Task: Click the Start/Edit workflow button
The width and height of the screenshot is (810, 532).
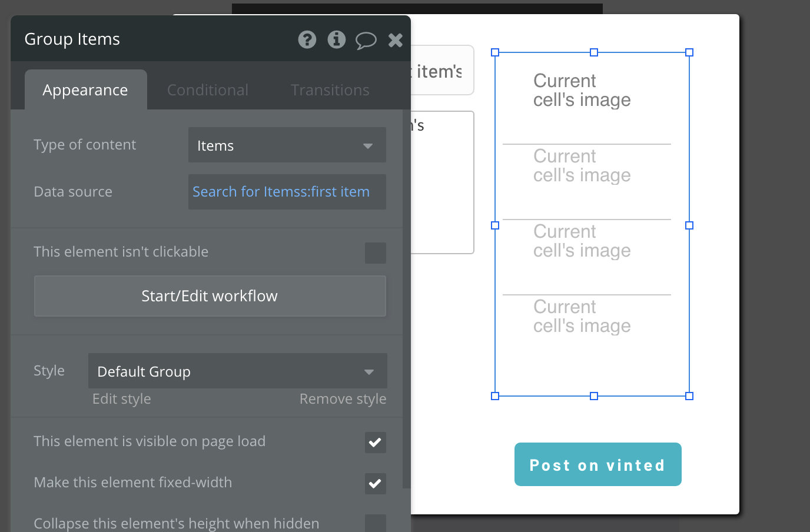Action: [210, 296]
